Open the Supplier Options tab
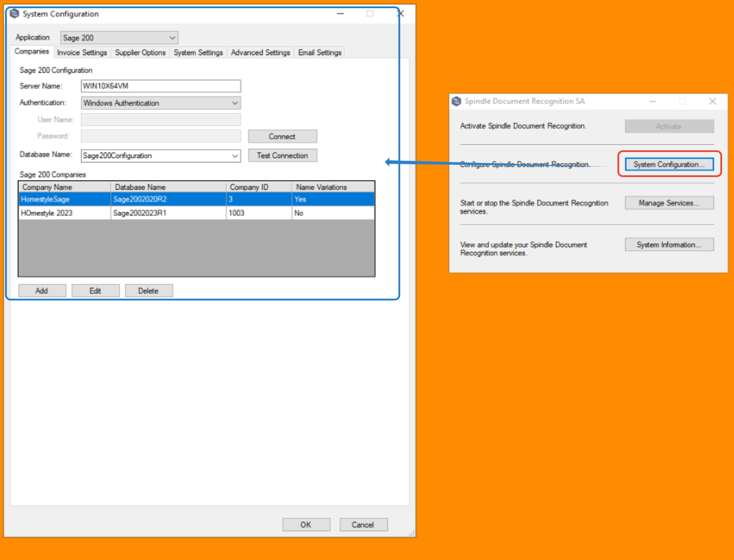734x560 pixels. (x=140, y=53)
